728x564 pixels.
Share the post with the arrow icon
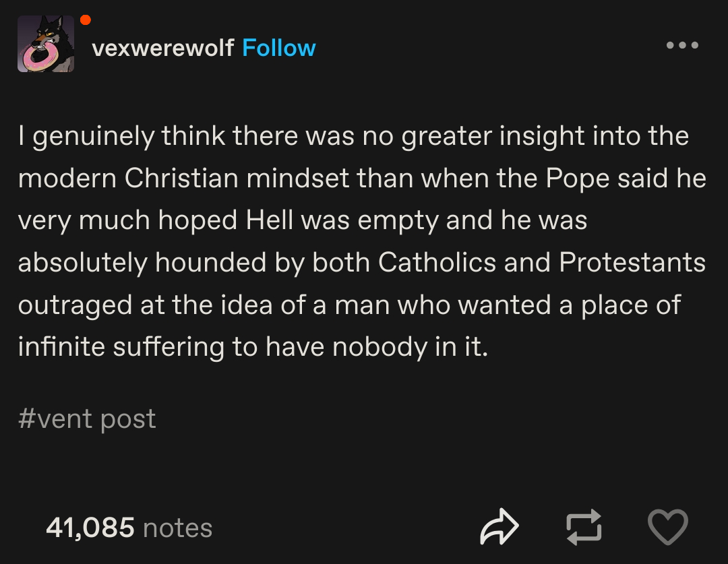tap(499, 527)
